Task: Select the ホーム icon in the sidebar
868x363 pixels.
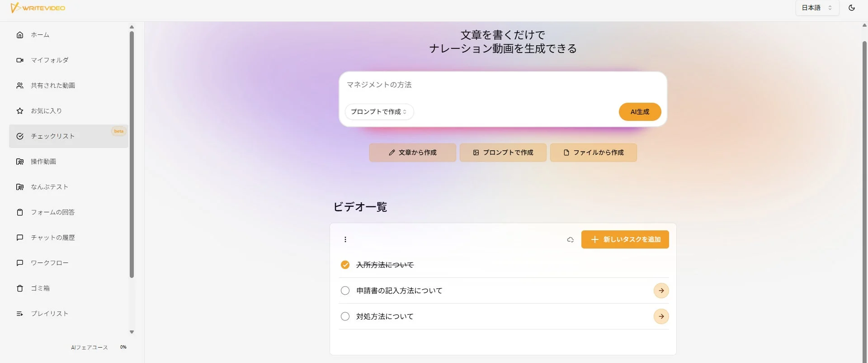Action: (20, 34)
